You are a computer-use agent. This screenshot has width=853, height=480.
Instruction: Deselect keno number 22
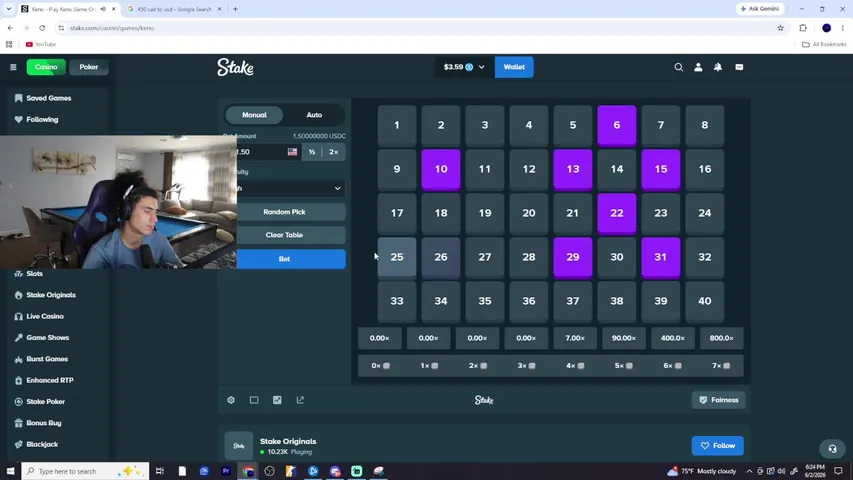point(616,213)
